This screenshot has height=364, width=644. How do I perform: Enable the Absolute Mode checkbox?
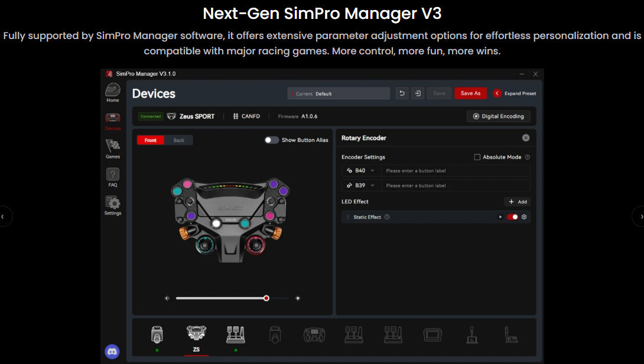click(477, 157)
